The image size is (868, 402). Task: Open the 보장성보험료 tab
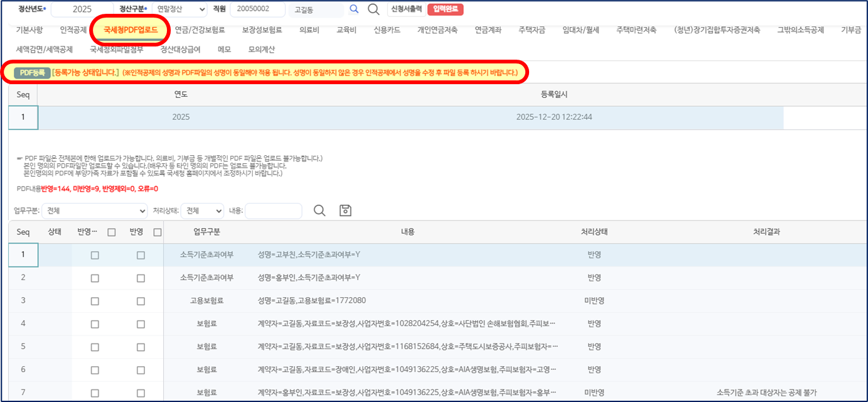(x=262, y=30)
